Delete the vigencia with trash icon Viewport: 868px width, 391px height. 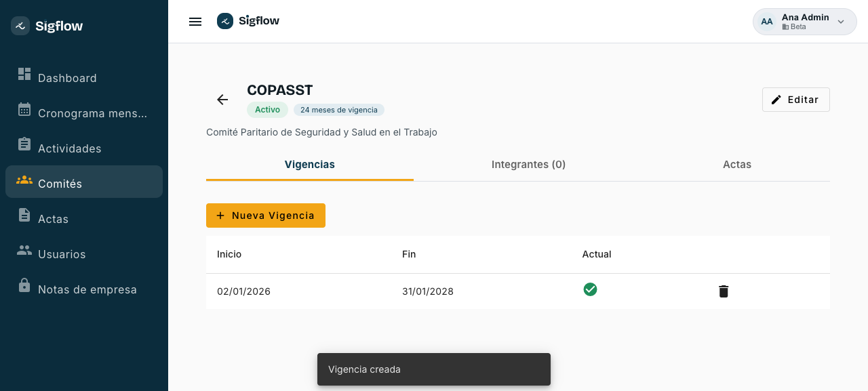click(x=724, y=291)
